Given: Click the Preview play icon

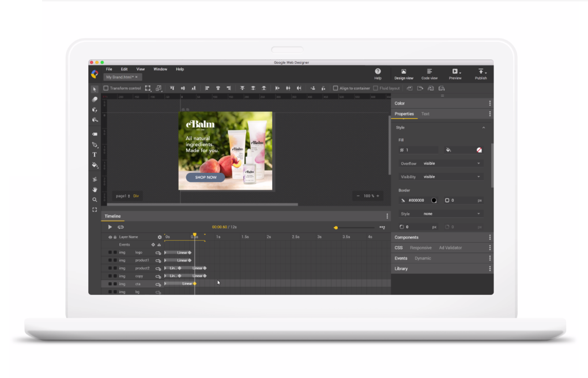Looking at the screenshot, I should (455, 71).
